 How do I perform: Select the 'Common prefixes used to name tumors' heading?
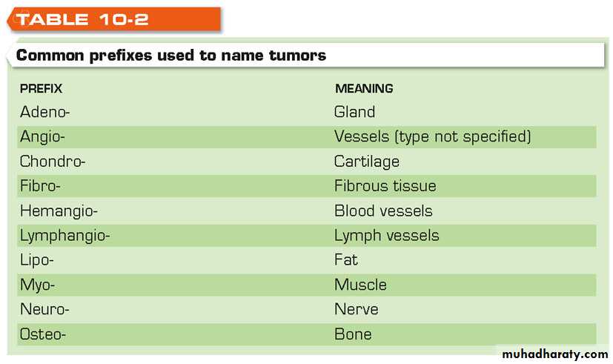point(171,56)
